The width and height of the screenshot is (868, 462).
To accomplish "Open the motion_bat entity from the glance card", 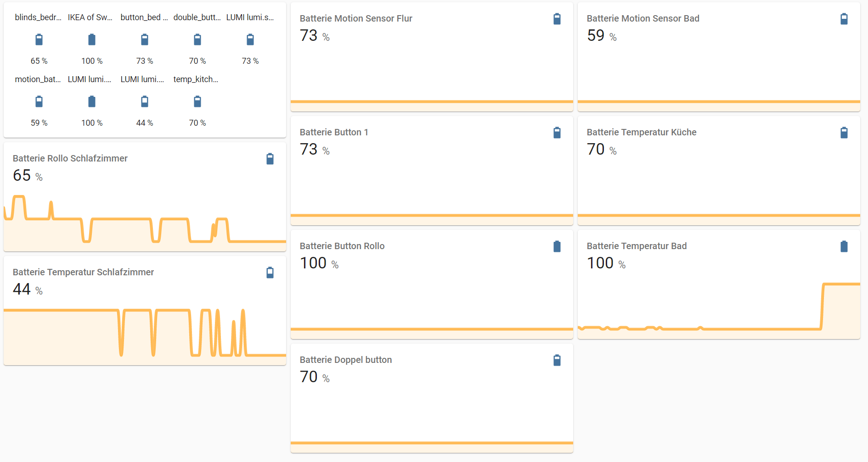I will coord(39,101).
